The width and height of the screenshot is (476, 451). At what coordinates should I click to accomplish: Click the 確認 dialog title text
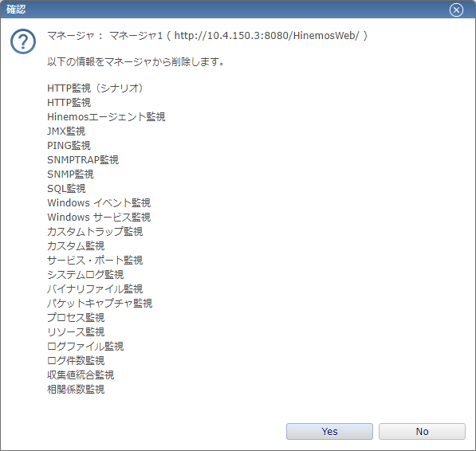coord(16,10)
